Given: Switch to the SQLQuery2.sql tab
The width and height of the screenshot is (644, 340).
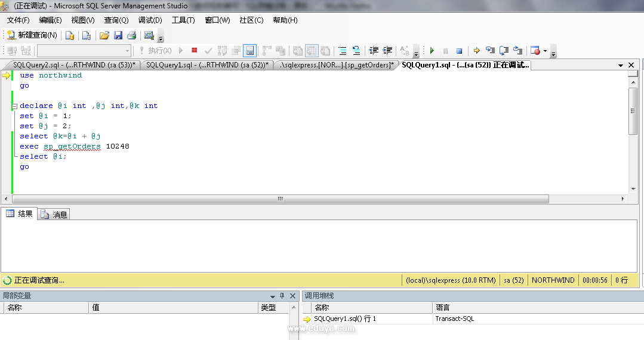Looking at the screenshot, I should (x=74, y=65).
